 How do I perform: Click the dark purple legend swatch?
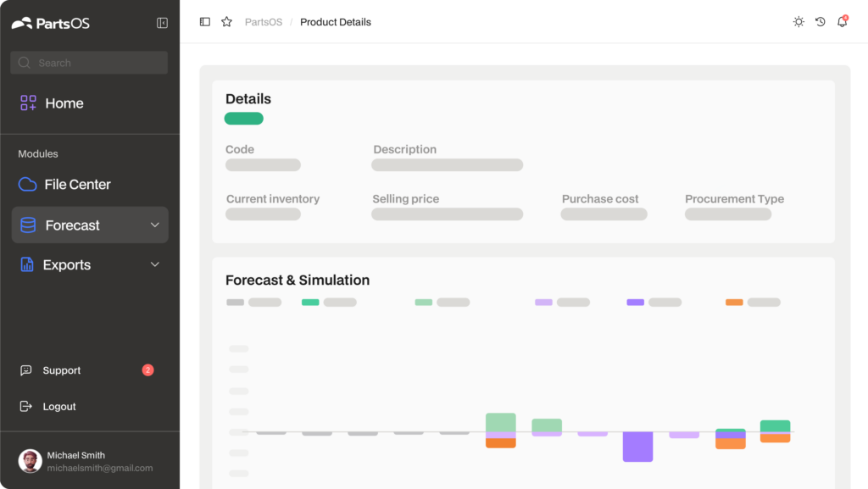click(636, 302)
